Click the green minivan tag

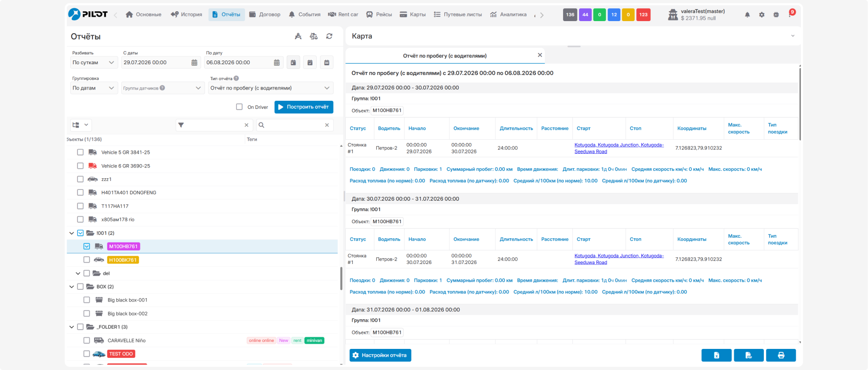[x=314, y=340]
